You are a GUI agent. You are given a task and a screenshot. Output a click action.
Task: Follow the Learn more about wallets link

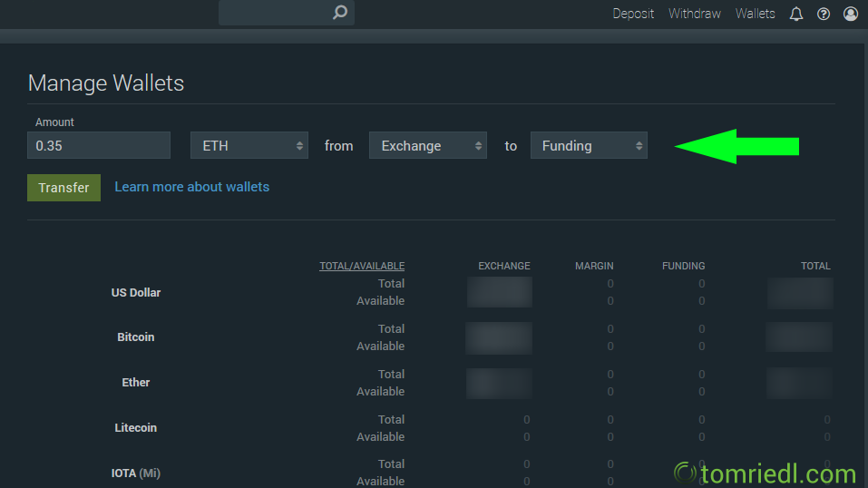coord(191,187)
